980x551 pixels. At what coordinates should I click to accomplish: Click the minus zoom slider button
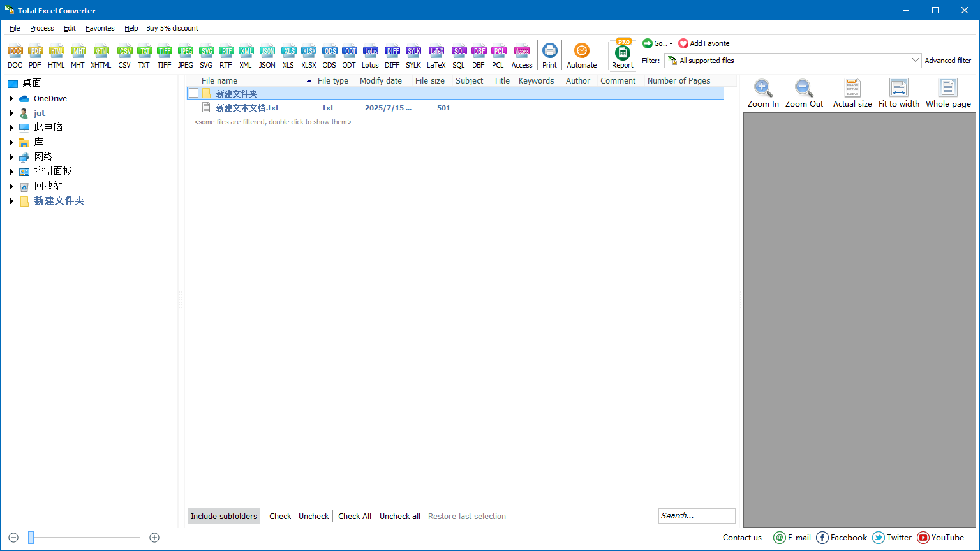tap(13, 538)
